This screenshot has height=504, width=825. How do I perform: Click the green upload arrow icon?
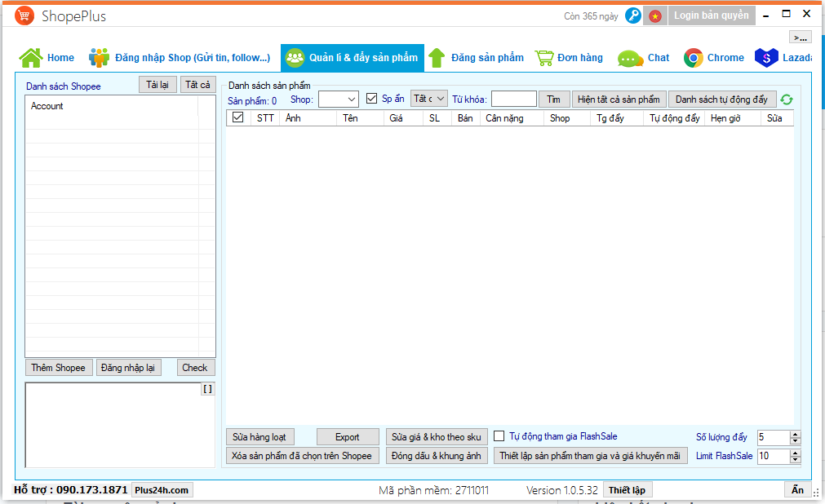(437, 58)
